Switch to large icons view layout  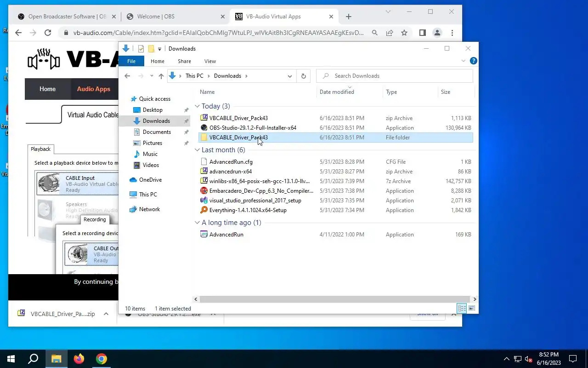coord(471,309)
